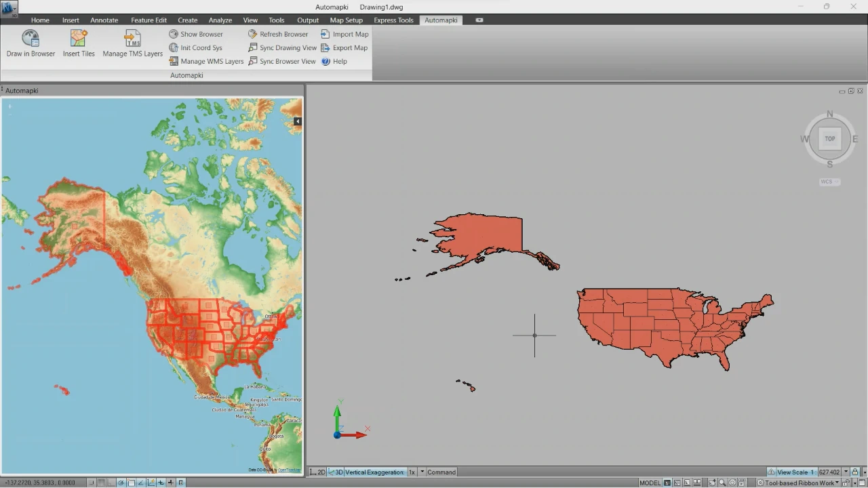Click the coordinates readout in status bar

(40, 483)
